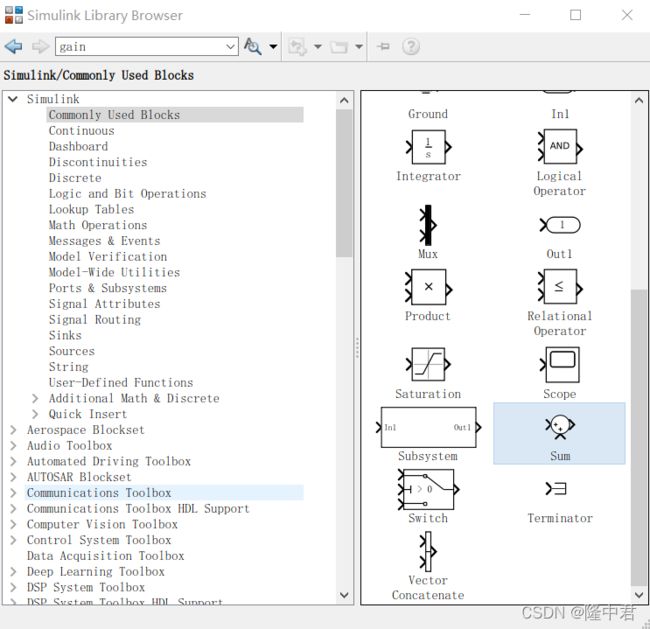The image size is (650, 629).
Task: Select the Subsystem block
Action: pyautogui.click(x=428, y=427)
